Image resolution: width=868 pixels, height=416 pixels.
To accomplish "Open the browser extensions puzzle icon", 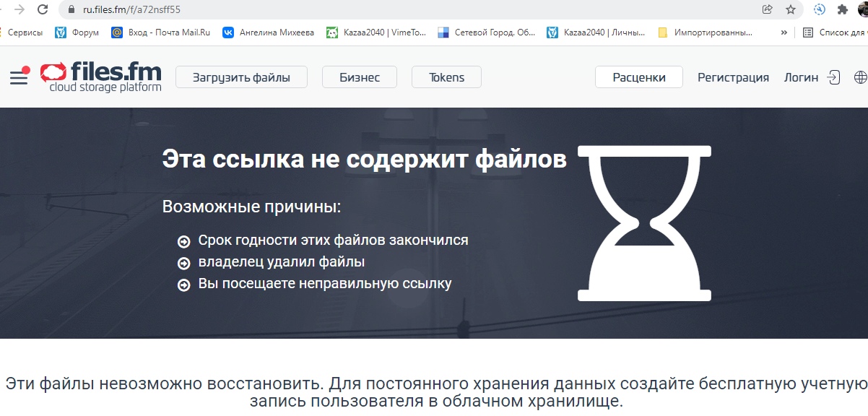I will 842,9.
